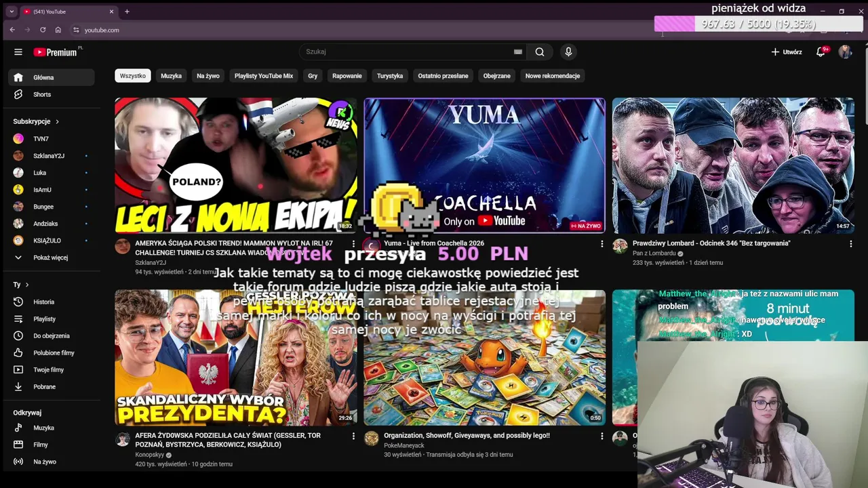Open IsAmU subscription channel
Screen dimensions: 868x488
52,189
